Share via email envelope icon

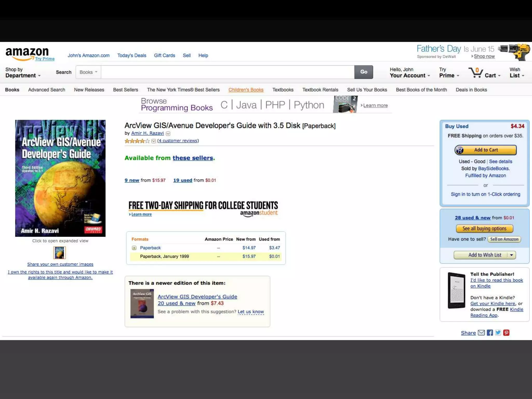[x=481, y=333]
